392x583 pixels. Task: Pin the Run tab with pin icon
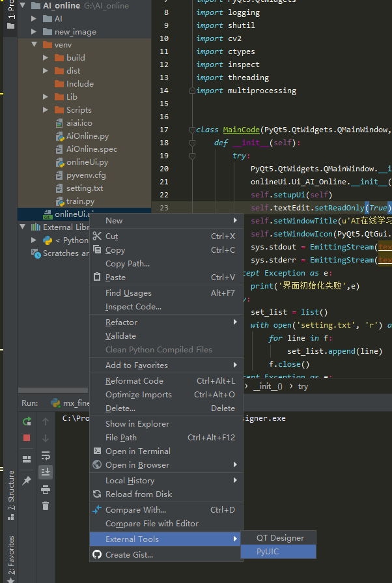click(27, 481)
